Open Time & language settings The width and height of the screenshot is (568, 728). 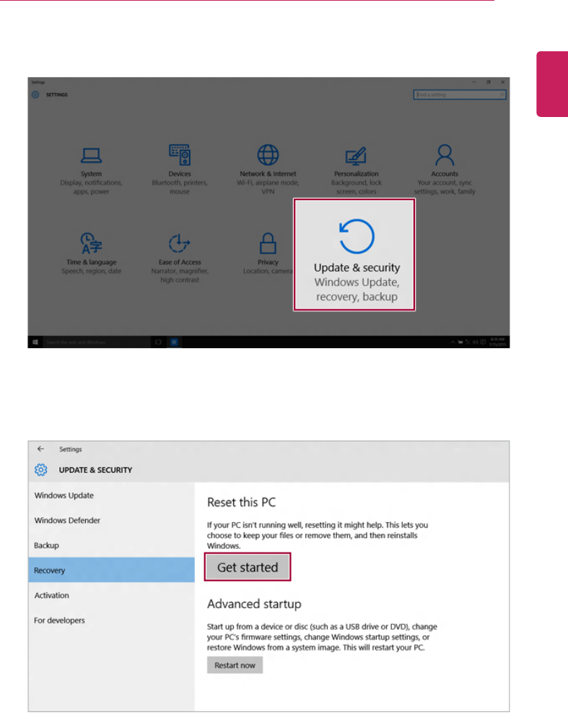tap(91, 253)
